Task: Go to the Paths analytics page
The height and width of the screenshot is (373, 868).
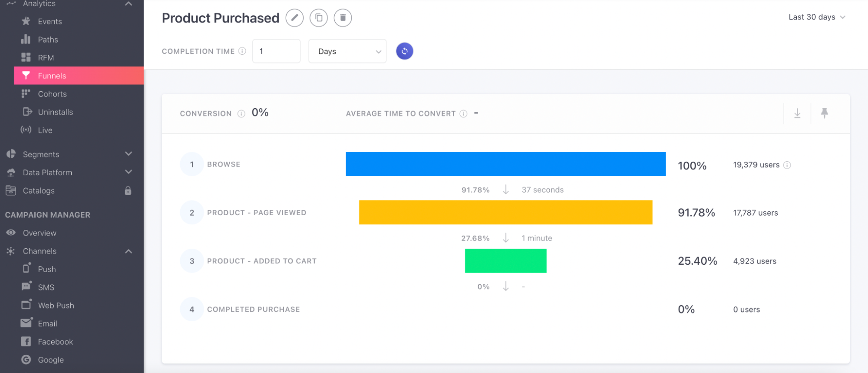Action: point(48,40)
